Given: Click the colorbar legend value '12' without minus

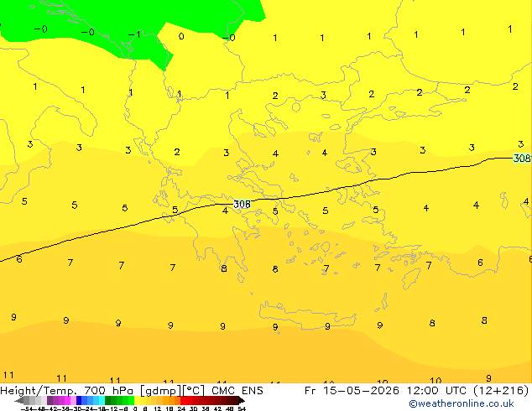Looking at the screenshot, I should click(x=158, y=408).
